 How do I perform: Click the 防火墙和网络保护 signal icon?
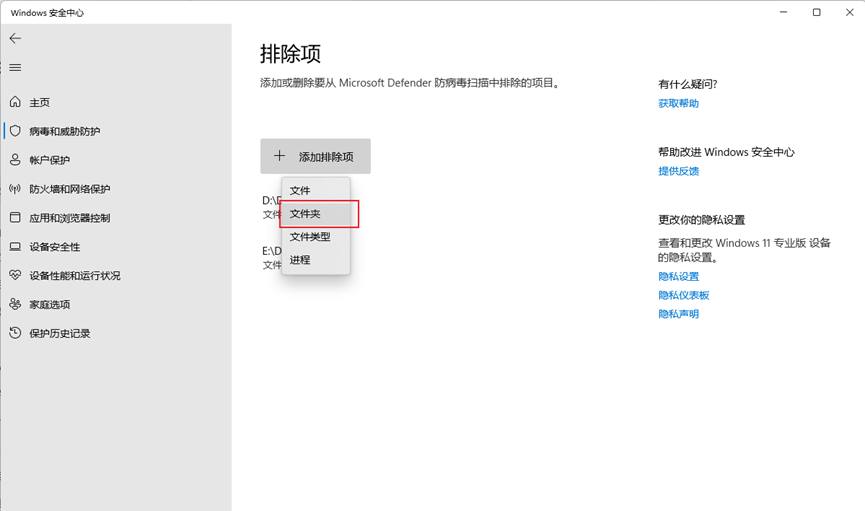pyautogui.click(x=15, y=189)
